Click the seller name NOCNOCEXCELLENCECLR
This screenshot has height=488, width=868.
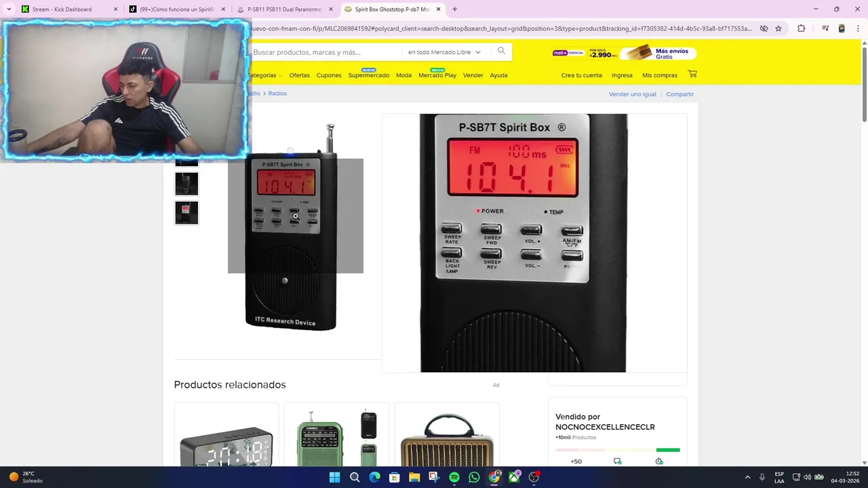click(x=605, y=427)
